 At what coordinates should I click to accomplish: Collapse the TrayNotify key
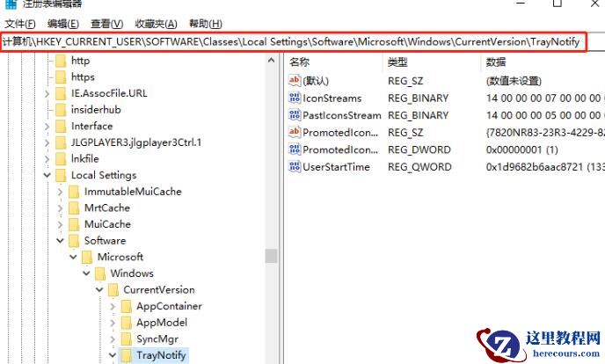click(113, 355)
